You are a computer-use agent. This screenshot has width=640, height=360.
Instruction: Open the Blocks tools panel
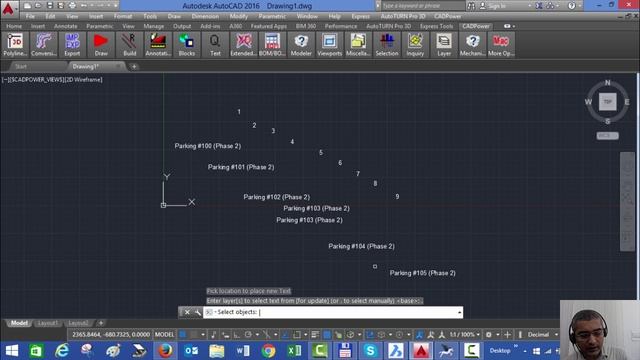(x=187, y=45)
